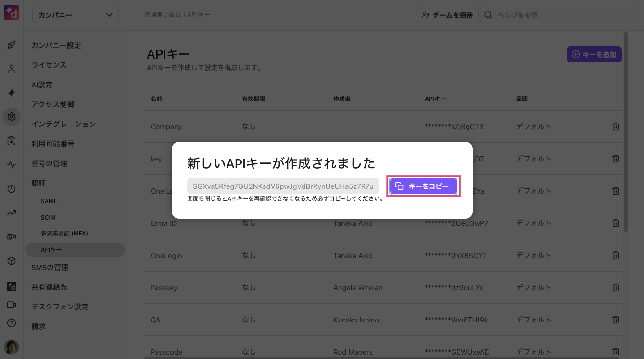Click the キーを追加 button

pyautogui.click(x=594, y=55)
